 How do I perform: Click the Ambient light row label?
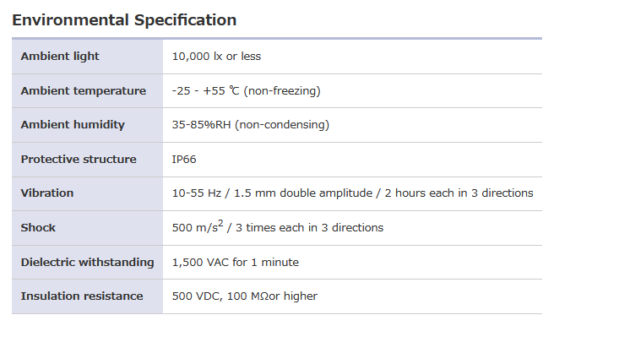60,57
